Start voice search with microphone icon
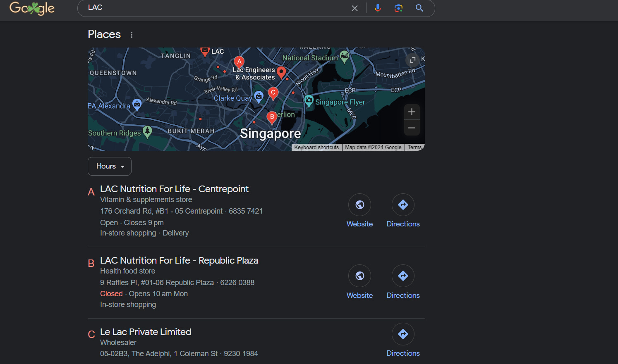 tap(378, 8)
